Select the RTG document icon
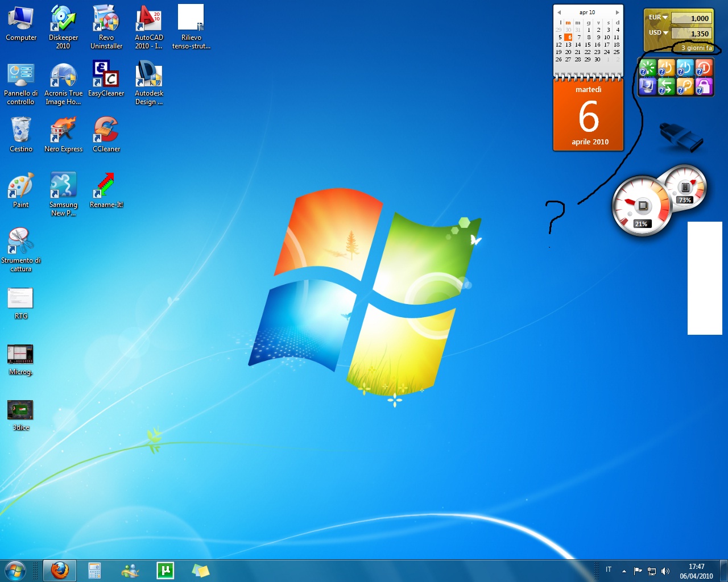The image size is (728, 582). point(21,304)
